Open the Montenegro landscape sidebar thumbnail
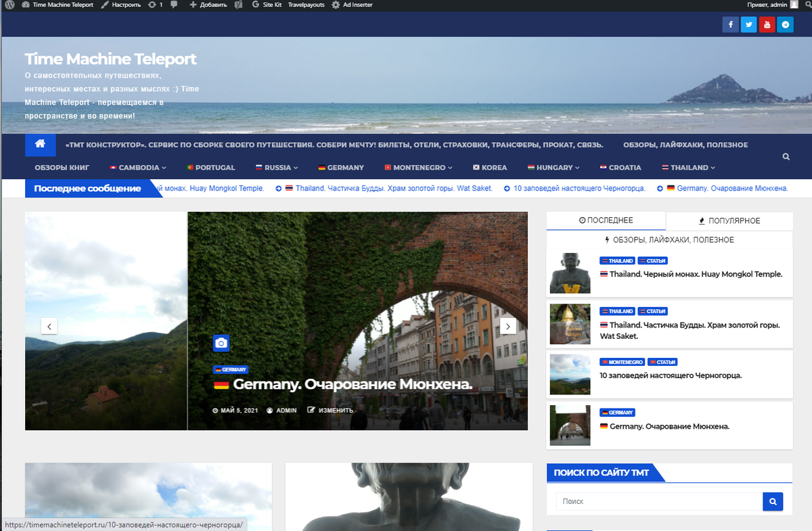This screenshot has height=531, width=812. click(570, 375)
